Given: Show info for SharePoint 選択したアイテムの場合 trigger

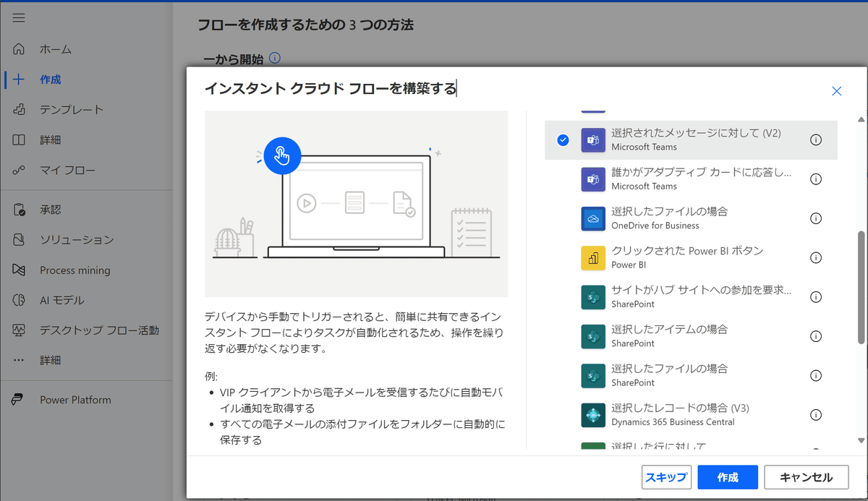Looking at the screenshot, I should click(816, 336).
